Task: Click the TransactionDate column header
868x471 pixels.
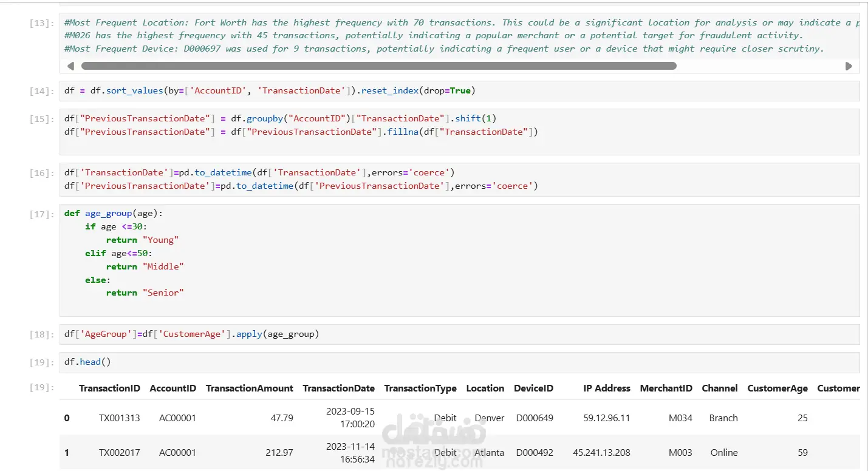Action: 338,388
